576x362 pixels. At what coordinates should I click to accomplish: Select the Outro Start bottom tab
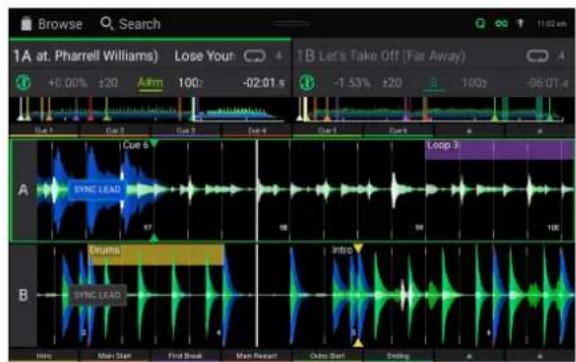click(x=327, y=356)
